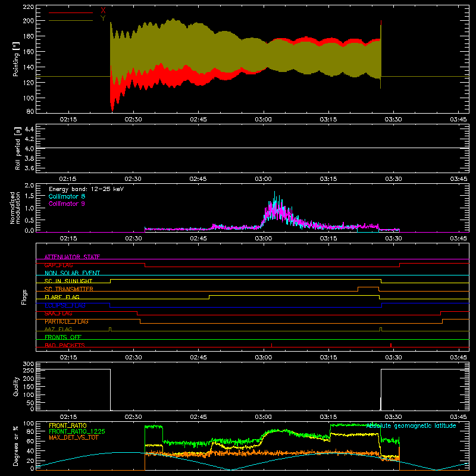
Task: Click the 2.0 value on the modulation axis
Action: (29, 186)
